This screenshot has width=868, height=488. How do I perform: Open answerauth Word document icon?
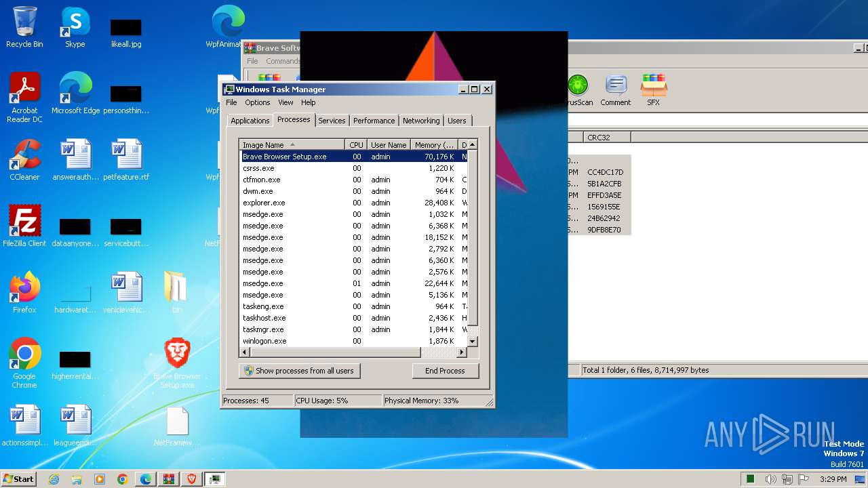pos(75,160)
